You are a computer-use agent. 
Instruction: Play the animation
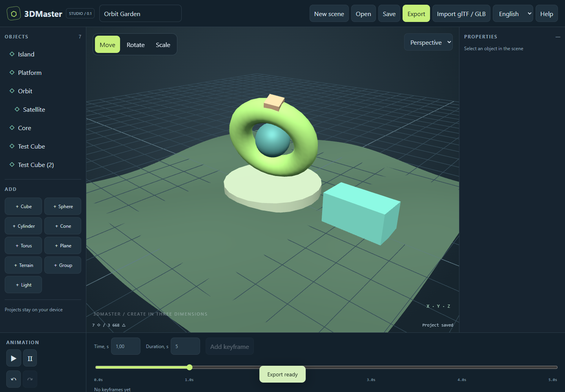pyautogui.click(x=13, y=358)
